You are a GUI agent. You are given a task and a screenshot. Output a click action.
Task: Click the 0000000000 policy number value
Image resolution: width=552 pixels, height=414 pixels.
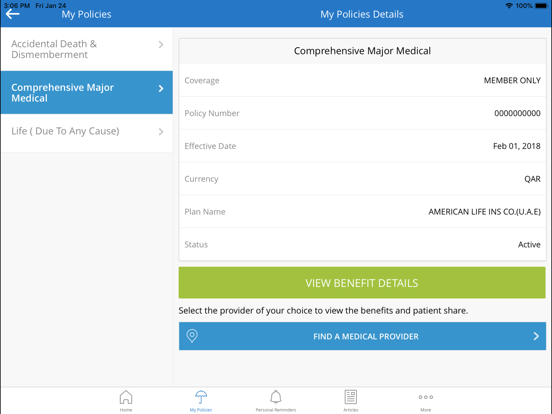click(x=517, y=113)
